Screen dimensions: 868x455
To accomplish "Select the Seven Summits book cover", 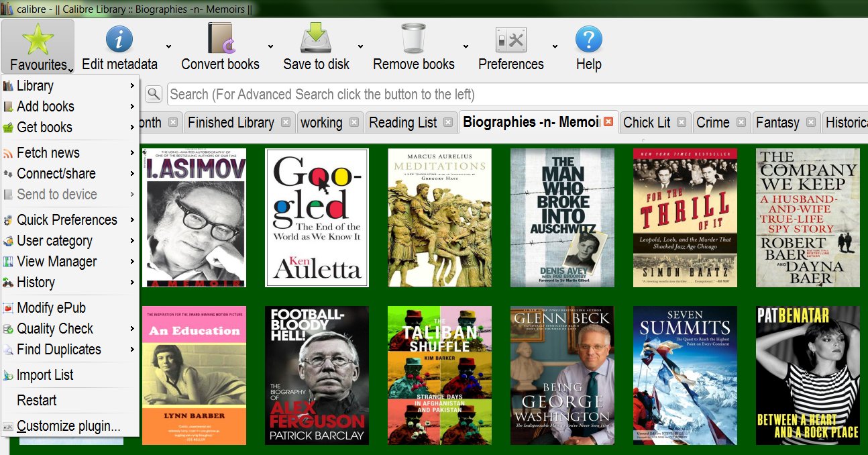I will (x=685, y=376).
